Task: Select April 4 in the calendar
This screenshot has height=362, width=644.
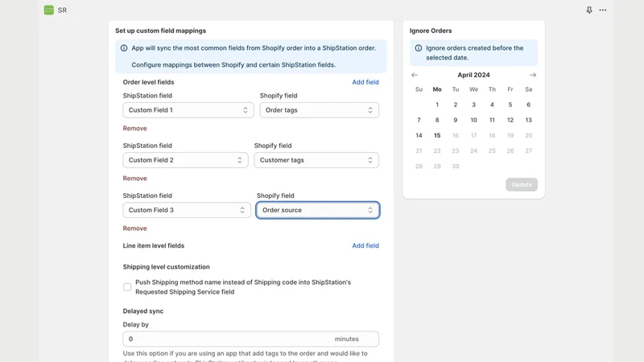Action: tap(492, 105)
